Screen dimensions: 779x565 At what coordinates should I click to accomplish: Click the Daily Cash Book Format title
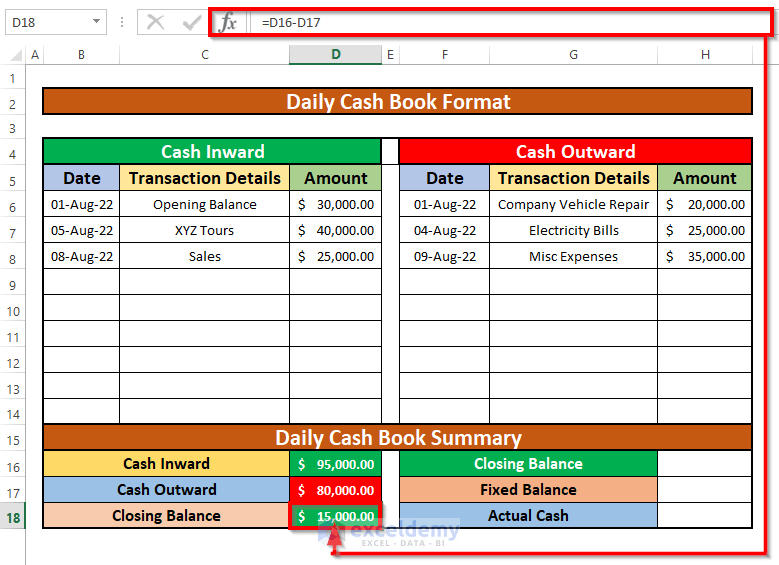pos(397,102)
